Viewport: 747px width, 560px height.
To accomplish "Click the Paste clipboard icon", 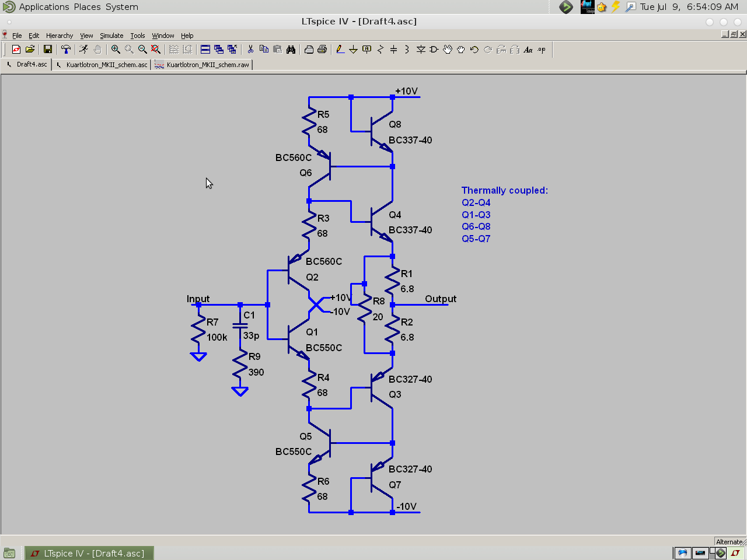I will click(277, 50).
